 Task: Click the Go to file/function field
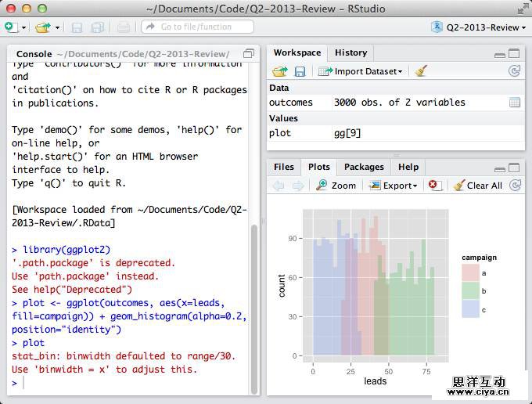coord(197,27)
